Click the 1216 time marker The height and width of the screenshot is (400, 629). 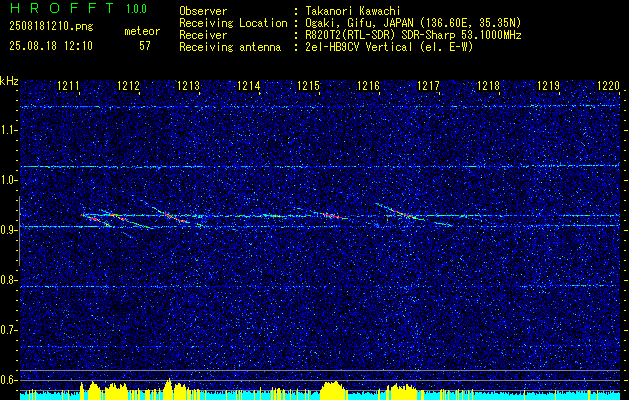pos(368,85)
